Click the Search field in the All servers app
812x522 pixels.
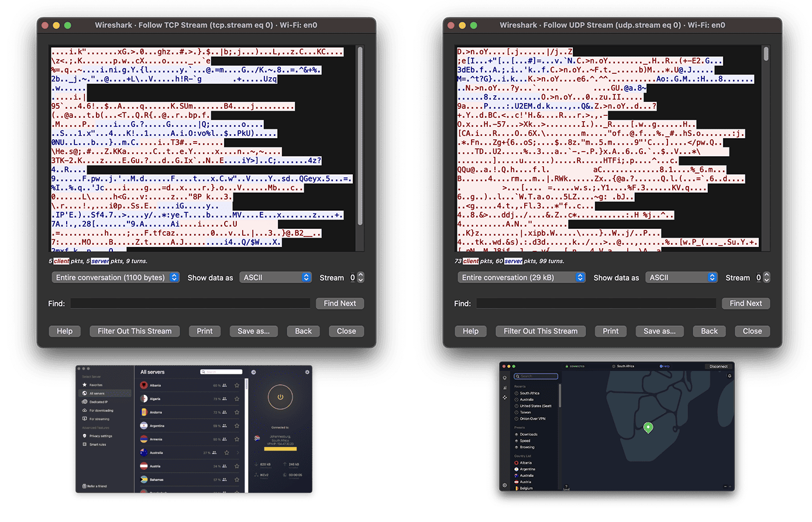click(221, 372)
